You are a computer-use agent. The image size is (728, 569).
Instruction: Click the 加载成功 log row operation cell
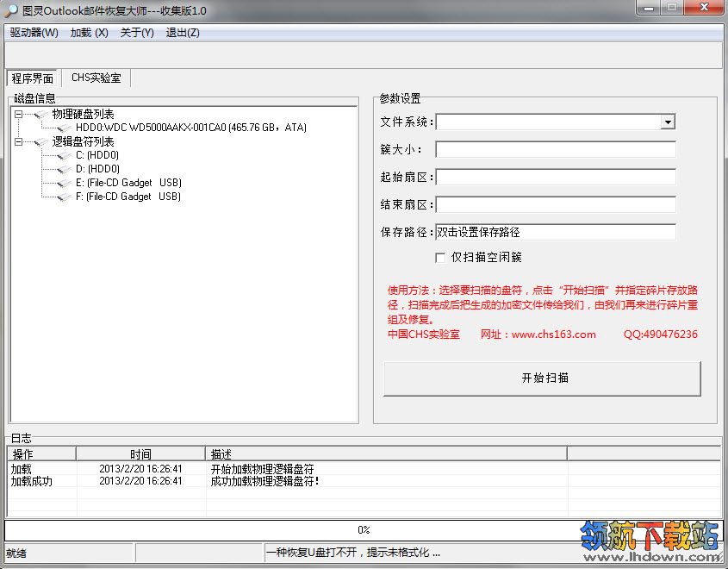click(32, 482)
